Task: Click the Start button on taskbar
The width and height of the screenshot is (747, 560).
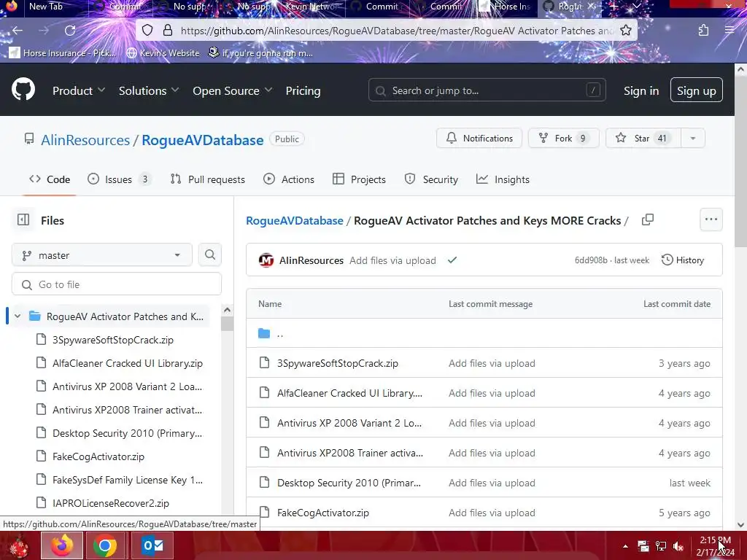Action: tap(19, 545)
